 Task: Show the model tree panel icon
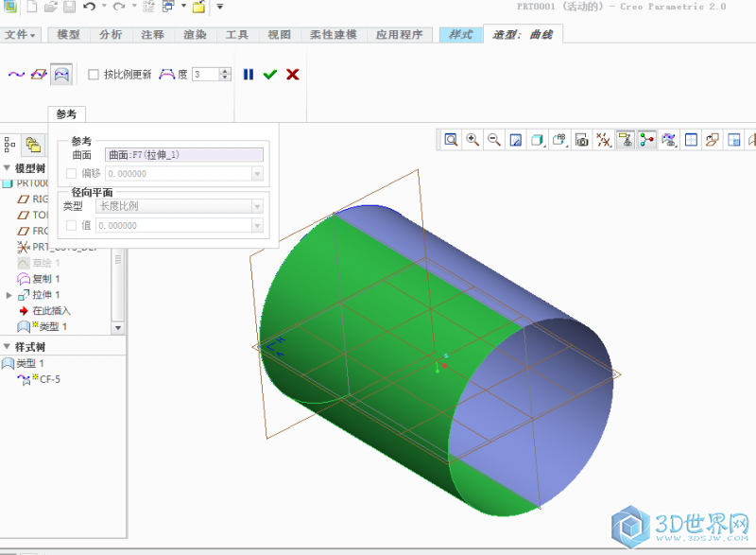[10, 144]
